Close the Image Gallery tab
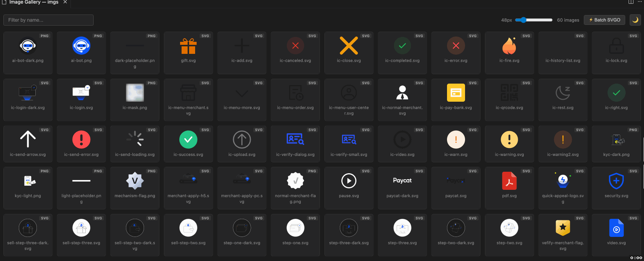644x261 pixels. tap(65, 2)
